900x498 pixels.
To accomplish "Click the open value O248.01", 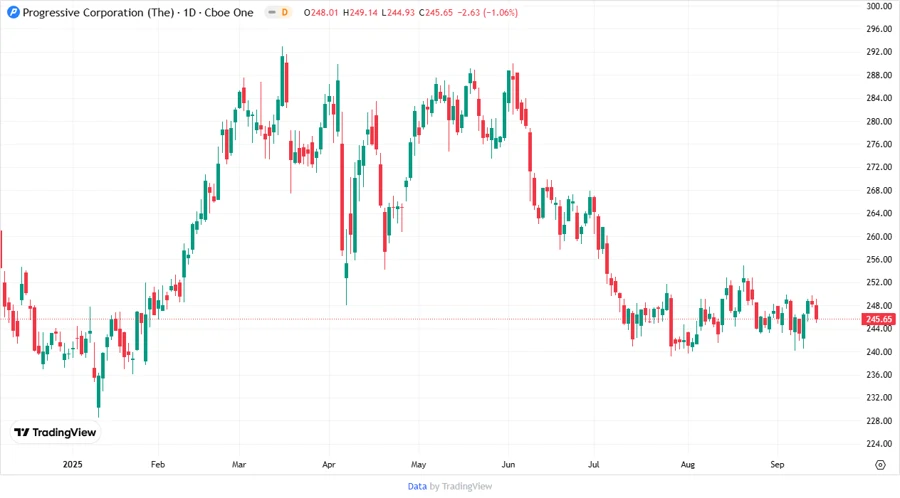I will point(321,13).
